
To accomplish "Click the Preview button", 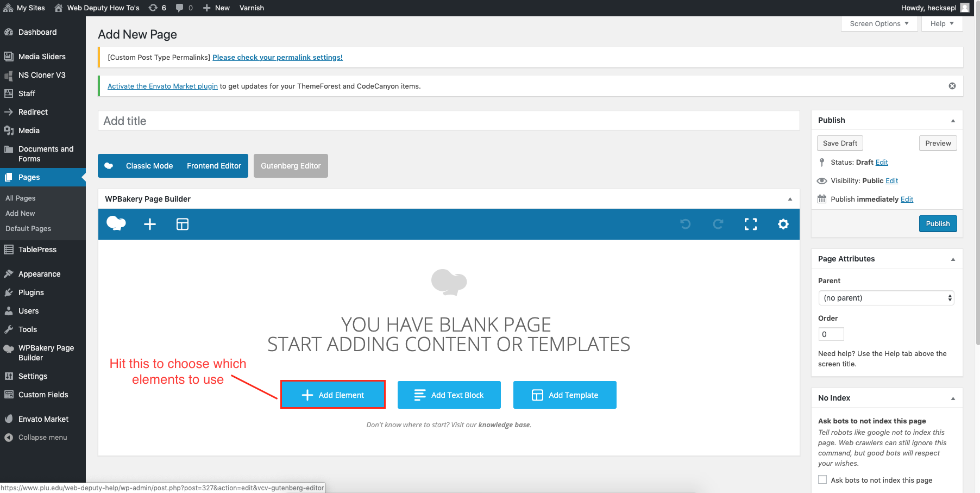I will (938, 143).
